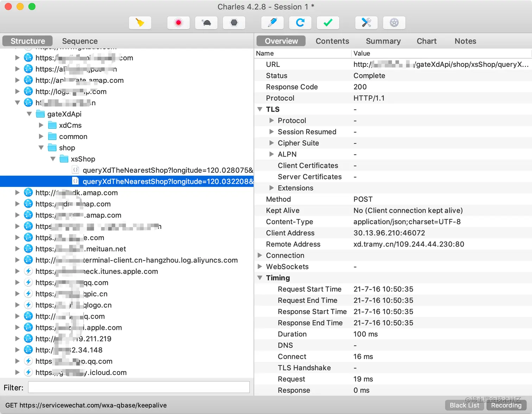Expand the Connection section

[260, 255]
